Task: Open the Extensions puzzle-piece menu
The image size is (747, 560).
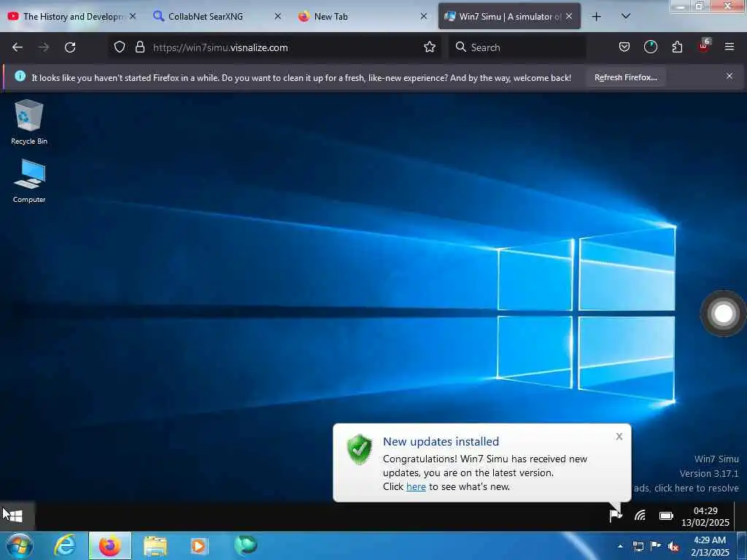Action: tap(677, 47)
